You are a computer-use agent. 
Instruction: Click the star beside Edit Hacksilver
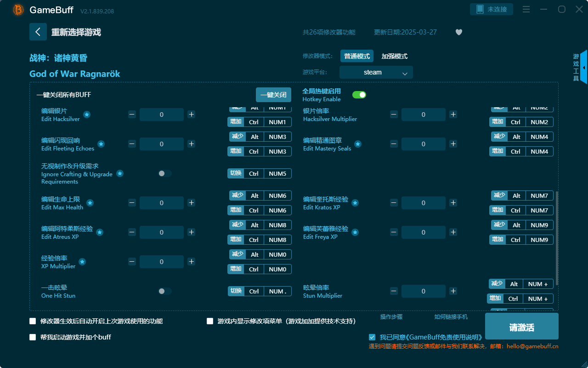86,115
